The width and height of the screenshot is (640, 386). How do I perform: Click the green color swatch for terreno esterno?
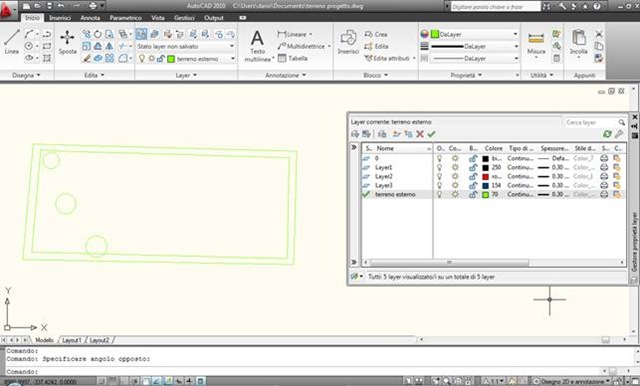[485, 195]
